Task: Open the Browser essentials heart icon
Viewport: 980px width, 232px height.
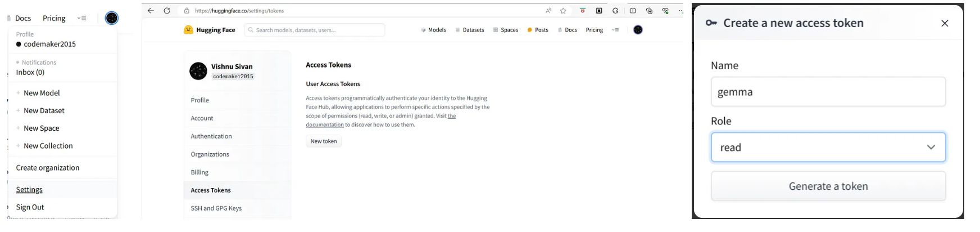Action: tap(665, 11)
